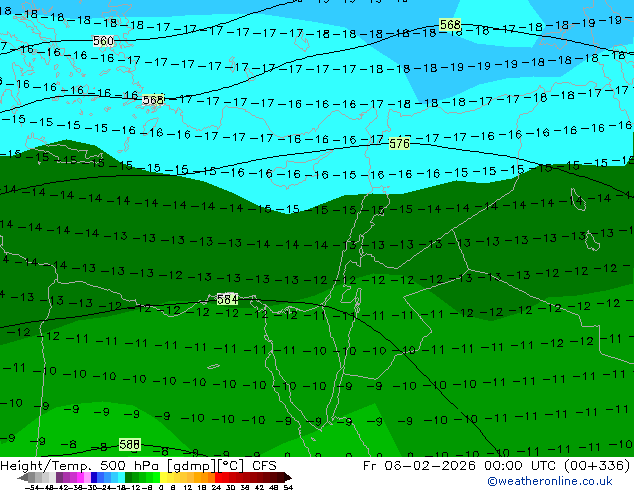The height and width of the screenshot is (490, 634).
Task: Click the dark blue swatch in temperature legend
Action: [x=94, y=477]
